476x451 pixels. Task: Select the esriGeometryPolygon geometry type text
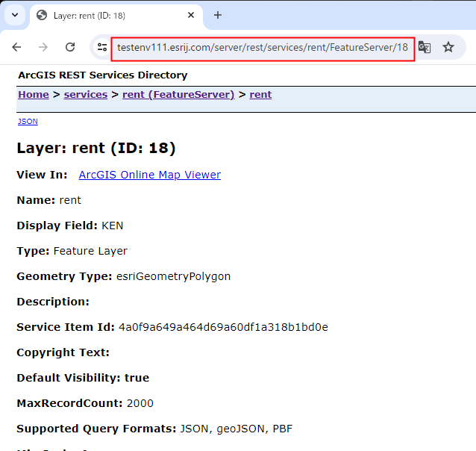[173, 276]
